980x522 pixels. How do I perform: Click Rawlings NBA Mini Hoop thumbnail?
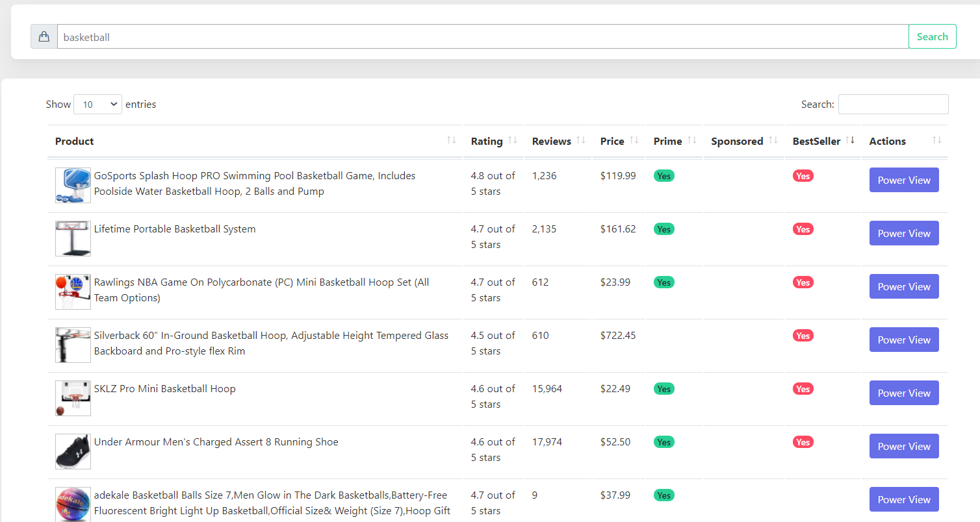(73, 292)
